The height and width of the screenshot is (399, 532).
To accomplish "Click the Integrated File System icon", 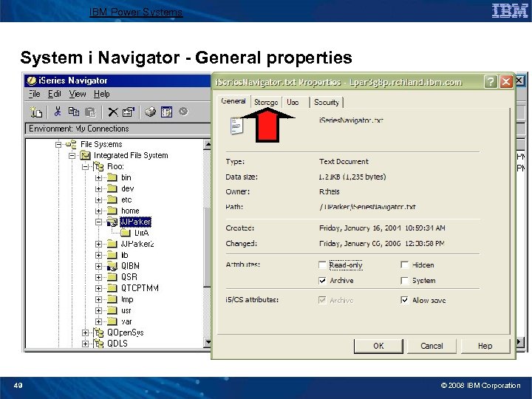I will (85, 155).
